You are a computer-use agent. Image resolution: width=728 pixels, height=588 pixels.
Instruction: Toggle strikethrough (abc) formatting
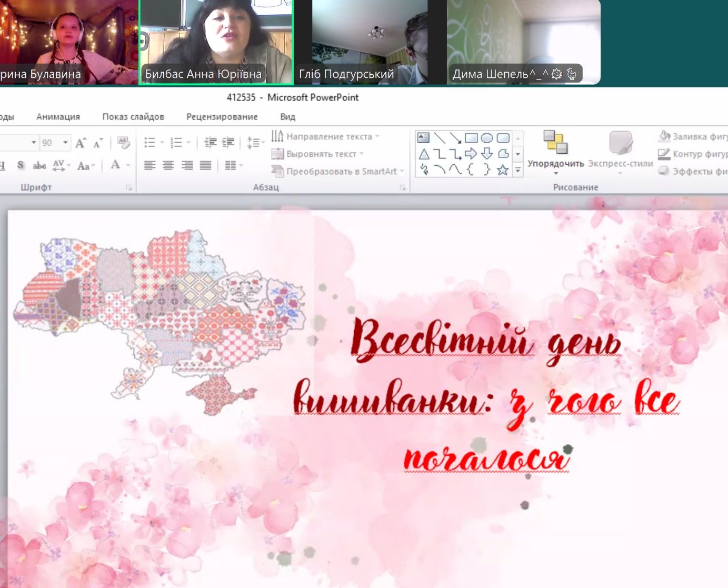tap(39, 165)
